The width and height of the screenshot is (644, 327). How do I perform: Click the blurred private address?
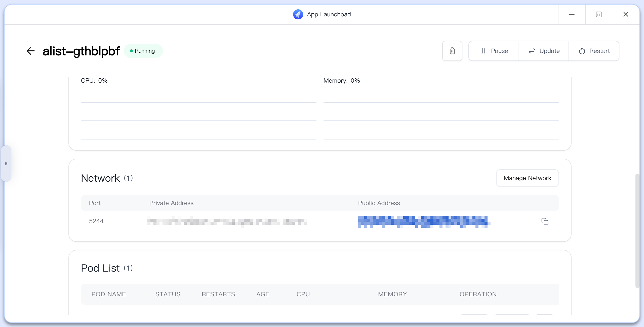227,221
